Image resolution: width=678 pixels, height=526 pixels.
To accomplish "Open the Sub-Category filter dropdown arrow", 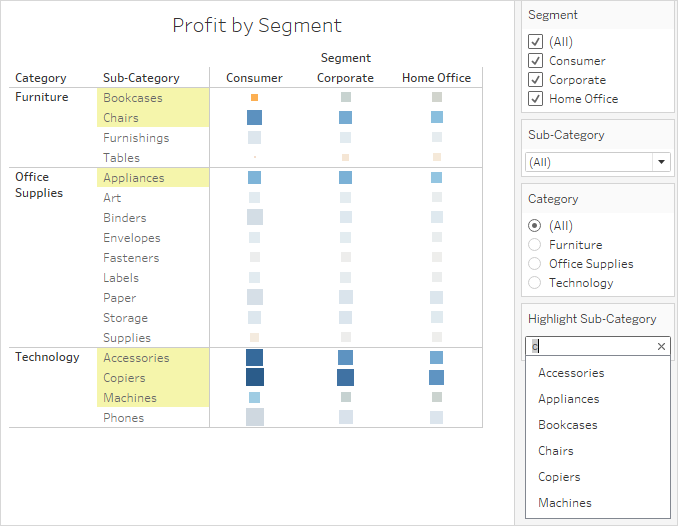I will click(661, 162).
